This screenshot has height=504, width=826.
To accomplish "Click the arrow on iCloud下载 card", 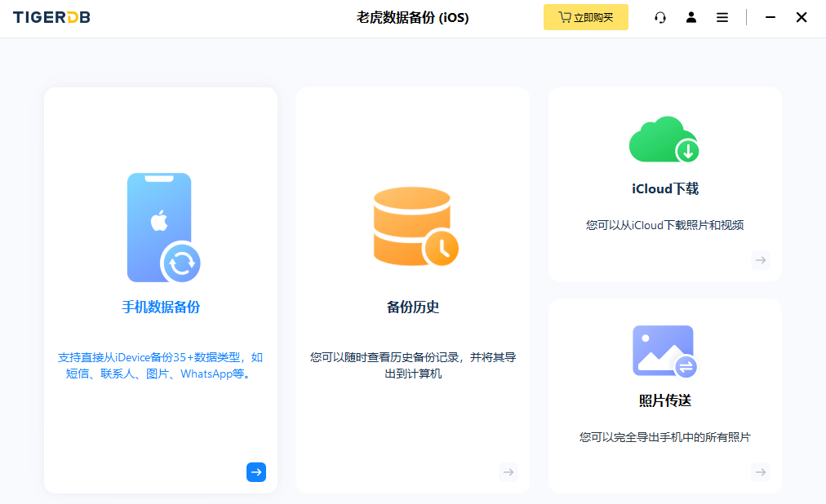I will [761, 260].
